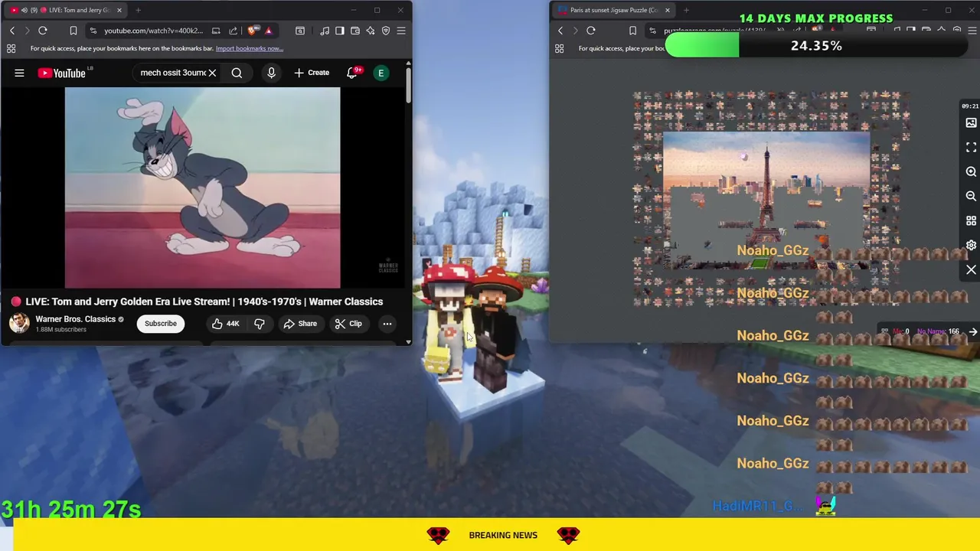This screenshot has height=551, width=980.
Task: Clear the YouTube search box text
Action: (x=212, y=73)
